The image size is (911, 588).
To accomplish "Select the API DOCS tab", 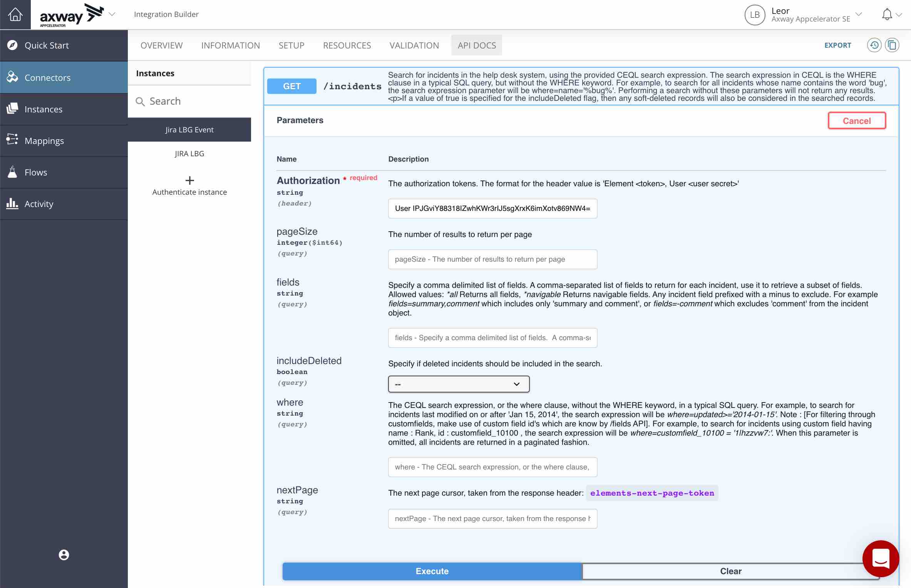I will [477, 45].
